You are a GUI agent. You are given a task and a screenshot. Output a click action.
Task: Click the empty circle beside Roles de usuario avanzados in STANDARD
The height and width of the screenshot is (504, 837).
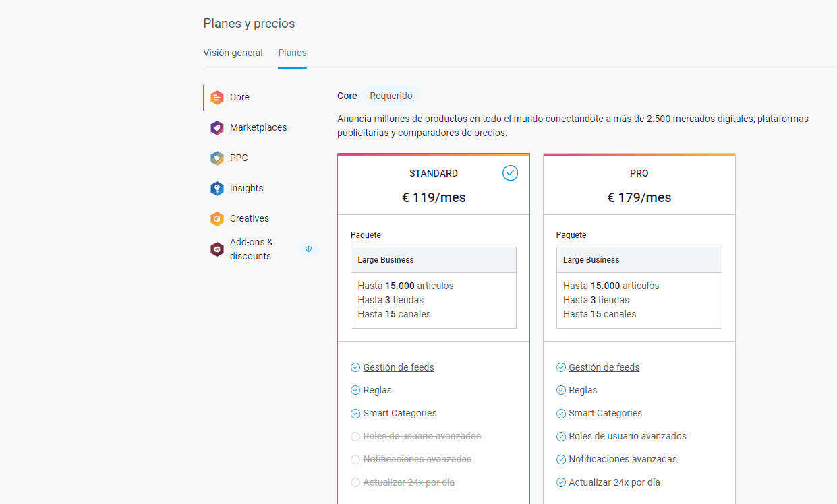click(x=355, y=437)
